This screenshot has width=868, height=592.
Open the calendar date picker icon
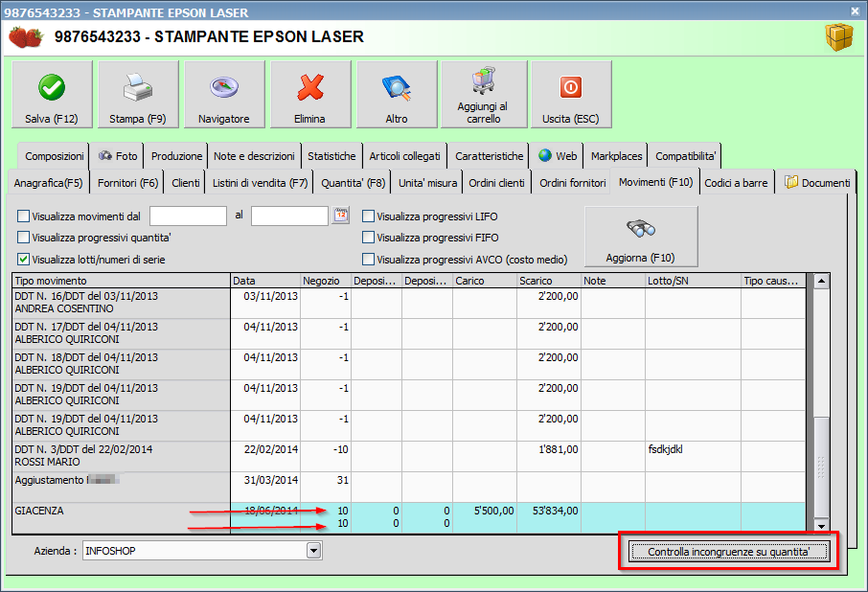(341, 216)
